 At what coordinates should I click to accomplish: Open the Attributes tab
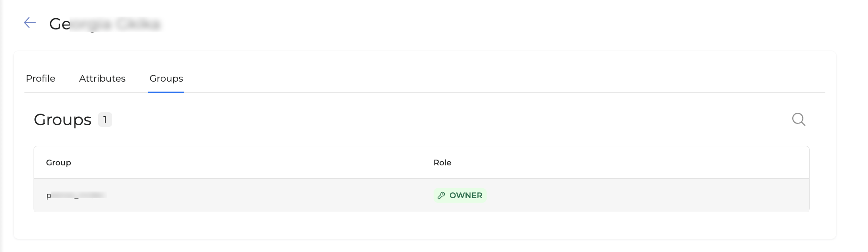[102, 78]
